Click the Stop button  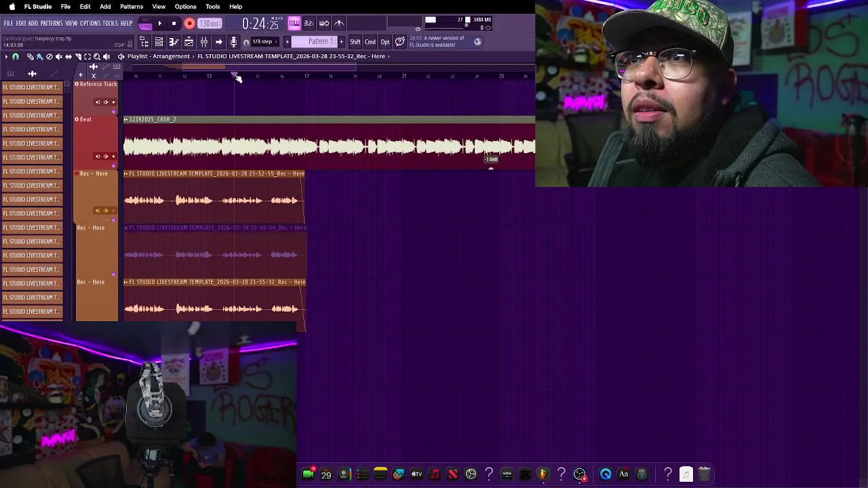pyautogui.click(x=174, y=23)
